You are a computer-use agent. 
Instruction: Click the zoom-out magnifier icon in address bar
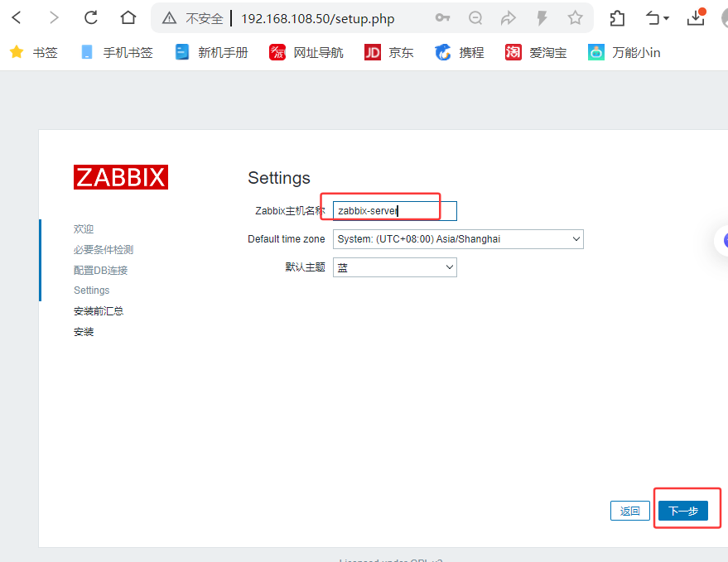coord(475,18)
